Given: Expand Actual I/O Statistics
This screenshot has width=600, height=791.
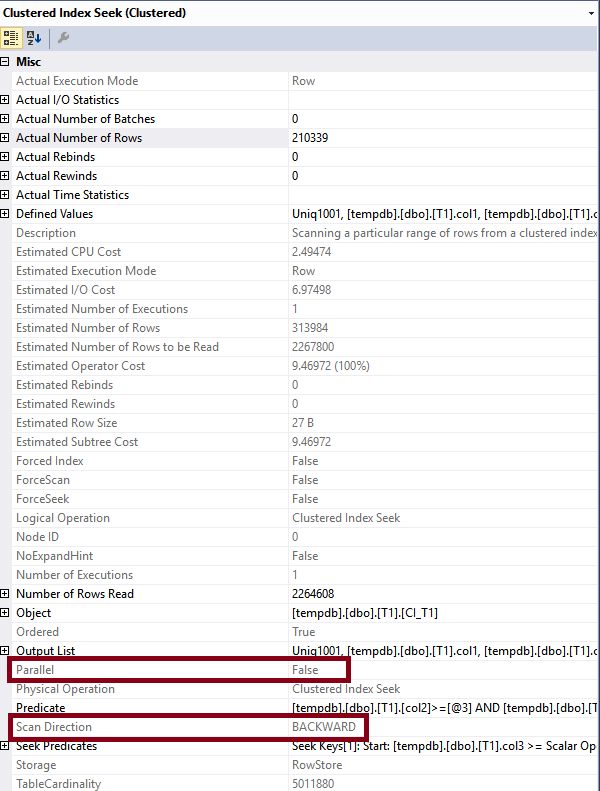Looking at the screenshot, I should 6,100.
